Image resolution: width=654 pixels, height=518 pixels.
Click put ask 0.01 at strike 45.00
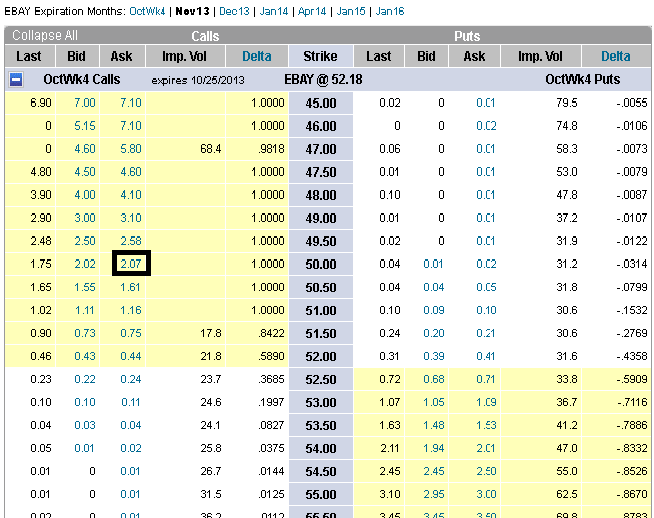pyautogui.click(x=486, y=103)
